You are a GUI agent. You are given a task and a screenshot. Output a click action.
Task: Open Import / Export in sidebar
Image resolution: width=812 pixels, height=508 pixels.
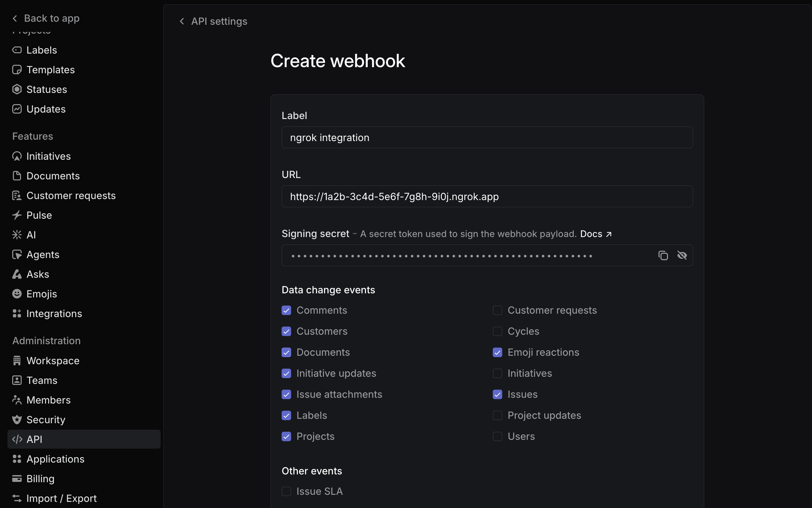coord(61,499)
